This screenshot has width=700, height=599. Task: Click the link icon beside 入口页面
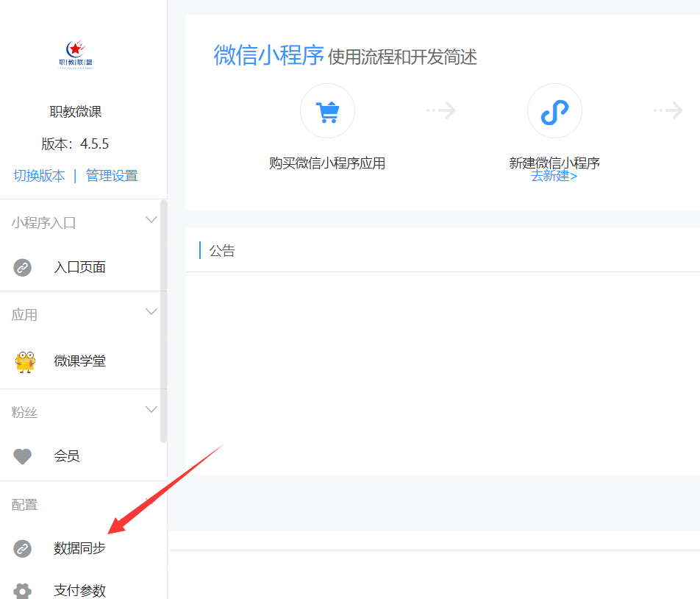pos(22,268)
